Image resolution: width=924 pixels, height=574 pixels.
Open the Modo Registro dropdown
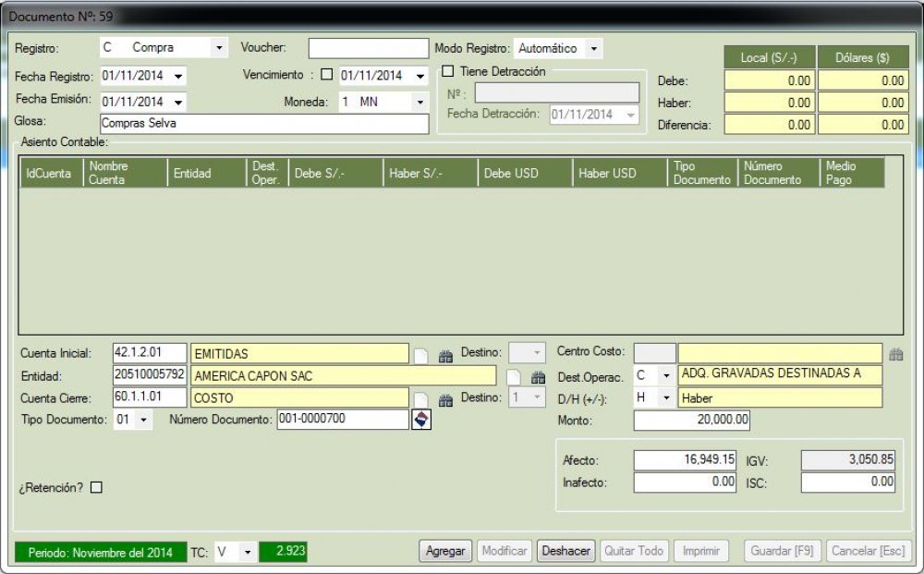click(594, 48)
